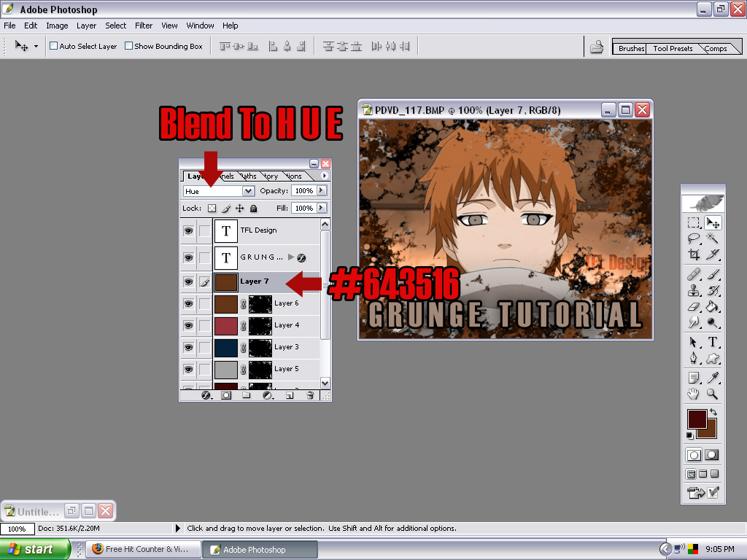The height and width of the screenshot is (560, 747).
Task: Hide Layer 6 visibility
Action: 189,304
